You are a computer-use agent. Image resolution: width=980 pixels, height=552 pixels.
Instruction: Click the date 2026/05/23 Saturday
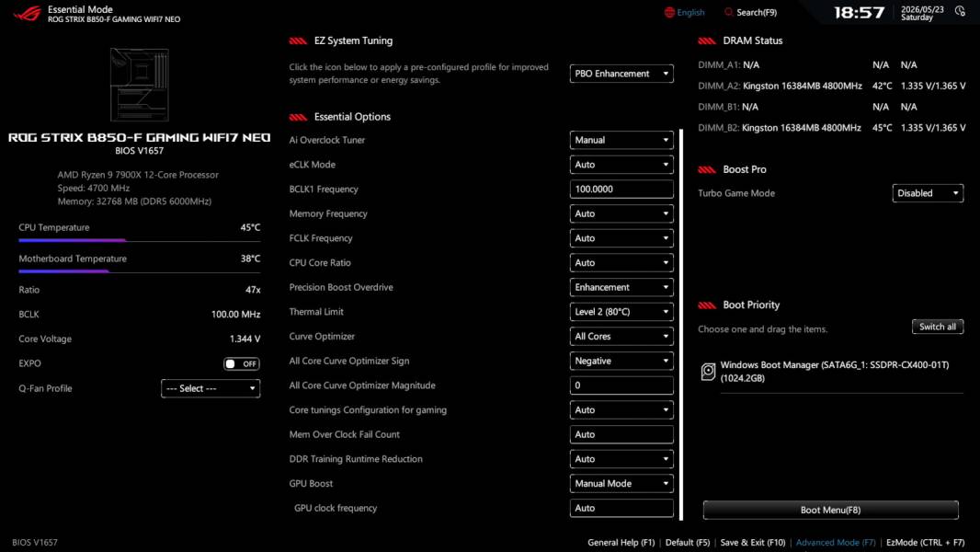(922, 13)
